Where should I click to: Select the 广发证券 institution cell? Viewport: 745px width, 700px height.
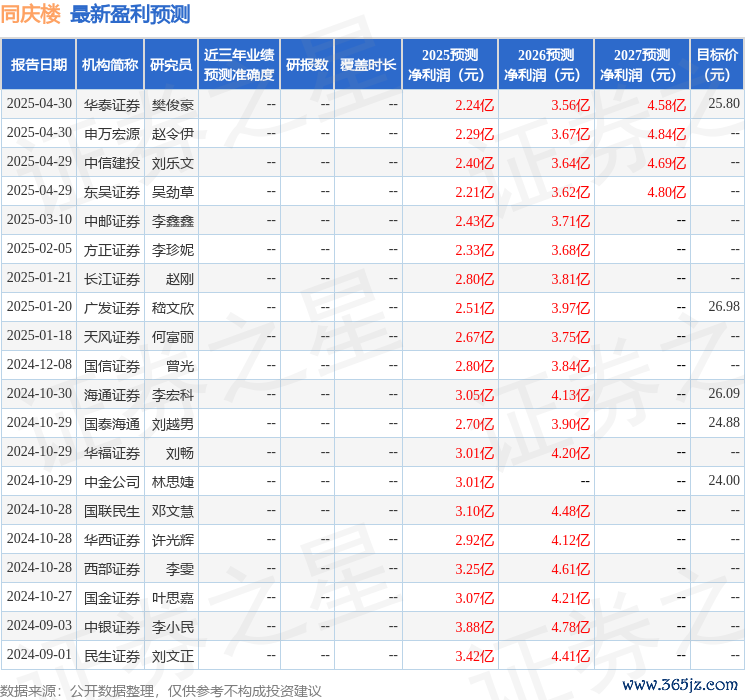click(x=112, y=307)
